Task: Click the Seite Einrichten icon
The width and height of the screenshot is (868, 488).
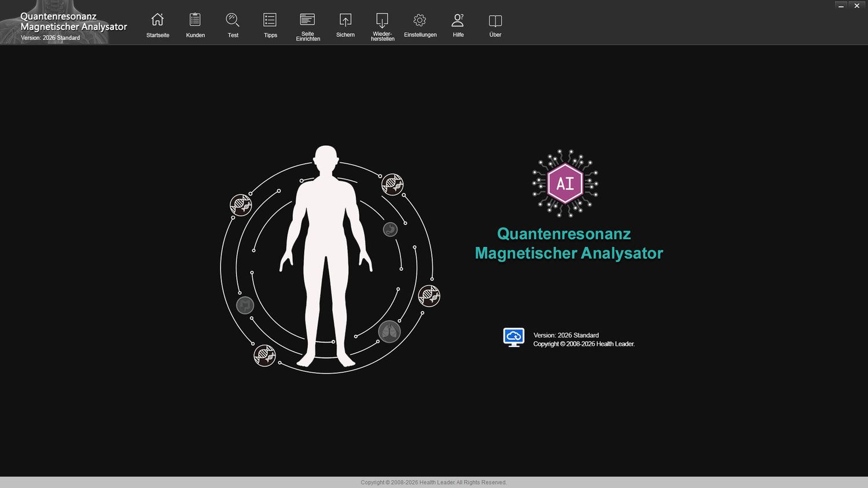Action: tap(307, 24)
